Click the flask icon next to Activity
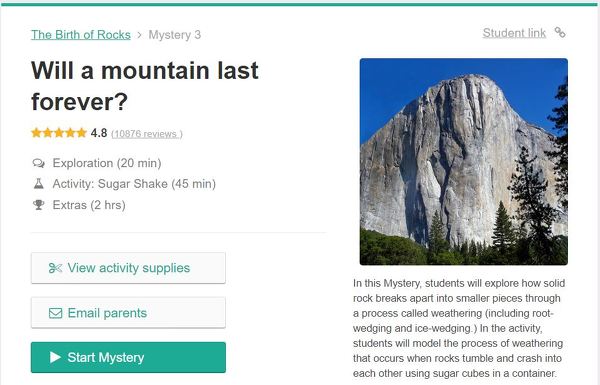This screenshot has height=385, width=600. pos(39,184)
